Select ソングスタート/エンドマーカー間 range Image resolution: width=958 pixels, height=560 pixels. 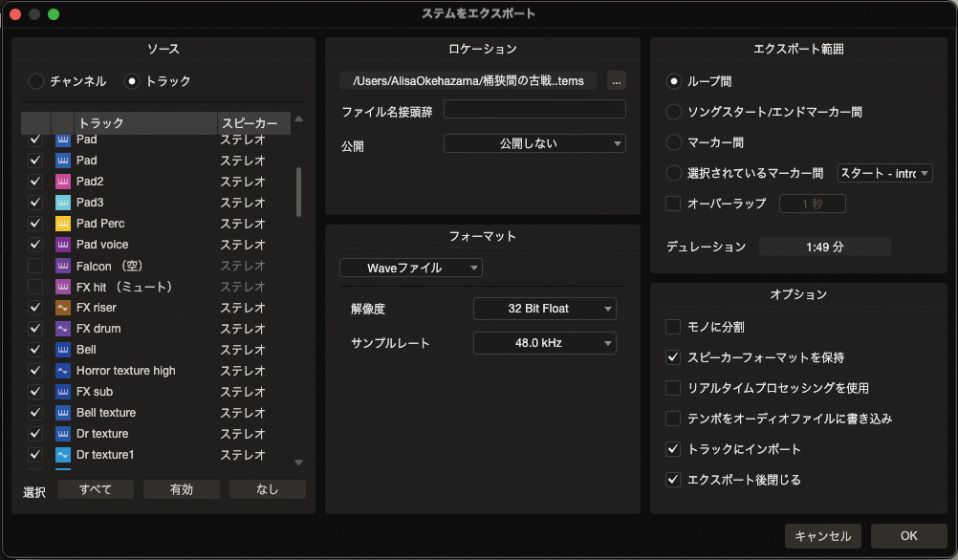[x=673, y=112]
